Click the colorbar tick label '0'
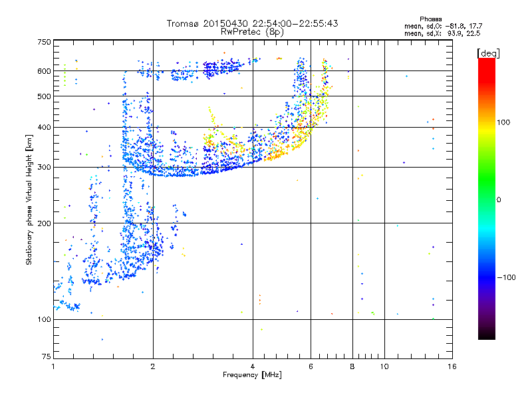The width and height of the screenshot is (532, 399). click(499, 199)
